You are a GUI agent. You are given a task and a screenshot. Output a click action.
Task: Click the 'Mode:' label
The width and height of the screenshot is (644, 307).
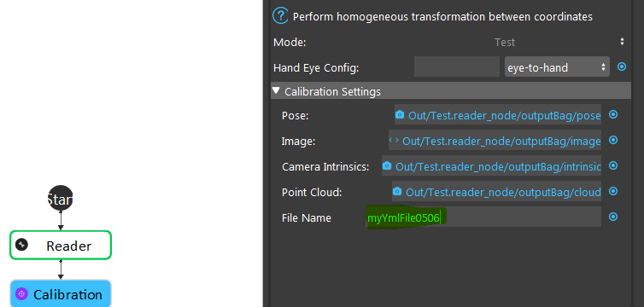[290, 43]
